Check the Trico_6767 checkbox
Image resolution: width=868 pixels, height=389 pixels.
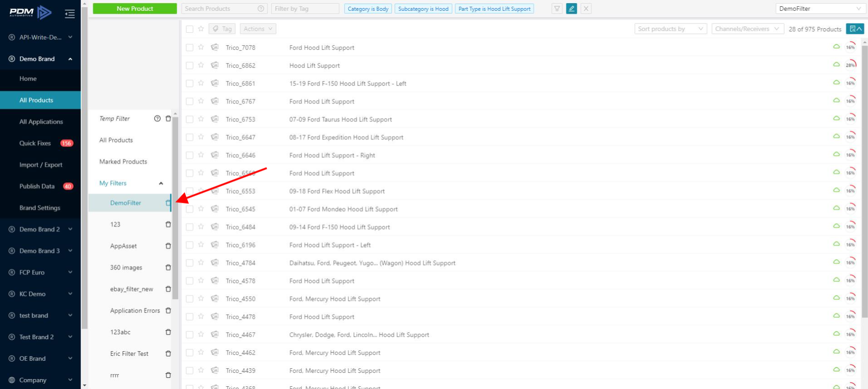(x=190, y=101)
